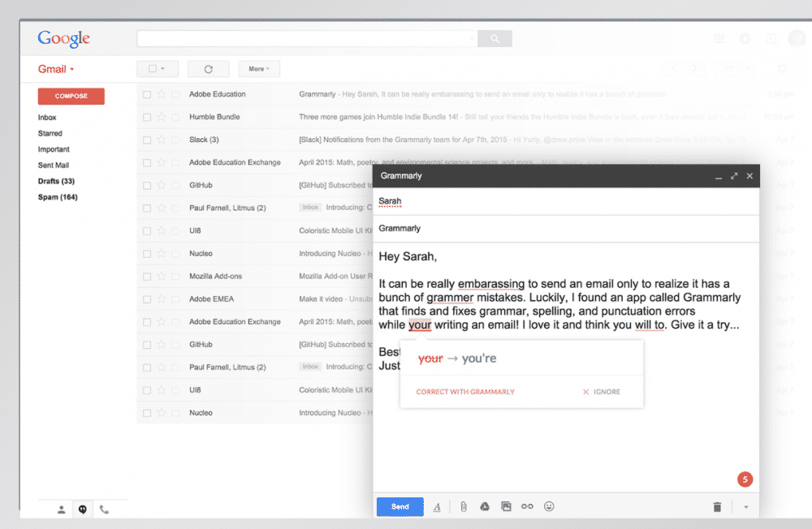Click the formatting options icon in compose

click(437, 507)
